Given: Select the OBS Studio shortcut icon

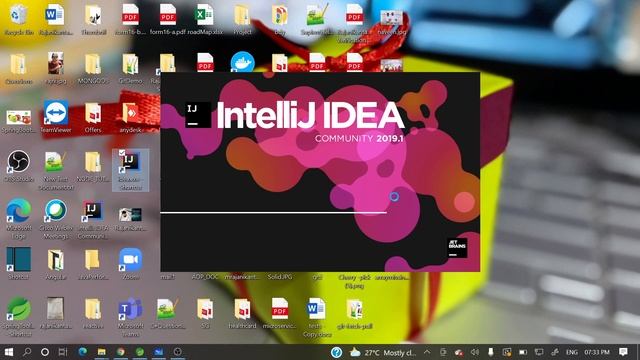Looking at the screenshot, I should click(x=18, y=166).
